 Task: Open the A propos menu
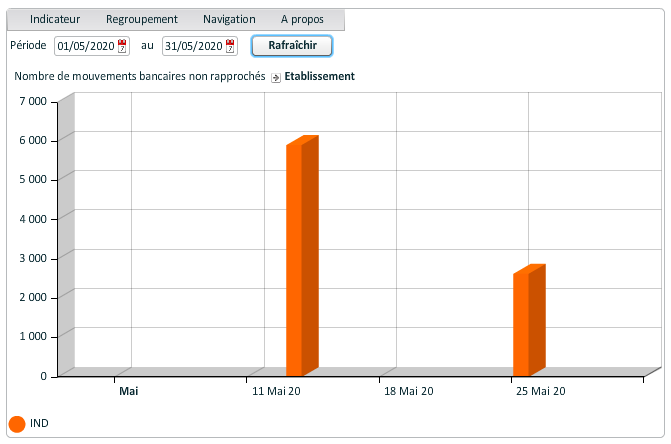(x=302, y=19)
